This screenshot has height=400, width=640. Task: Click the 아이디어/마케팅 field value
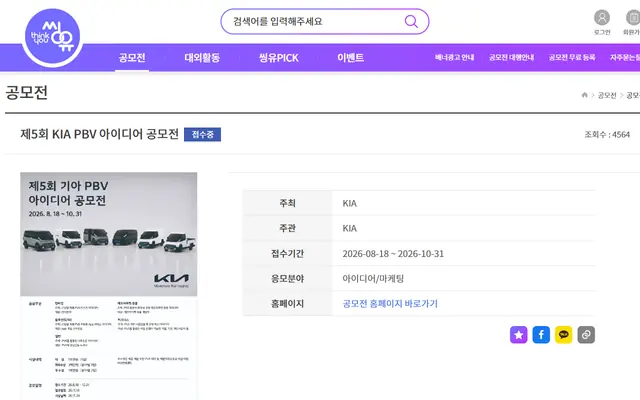tap(373, 278)
